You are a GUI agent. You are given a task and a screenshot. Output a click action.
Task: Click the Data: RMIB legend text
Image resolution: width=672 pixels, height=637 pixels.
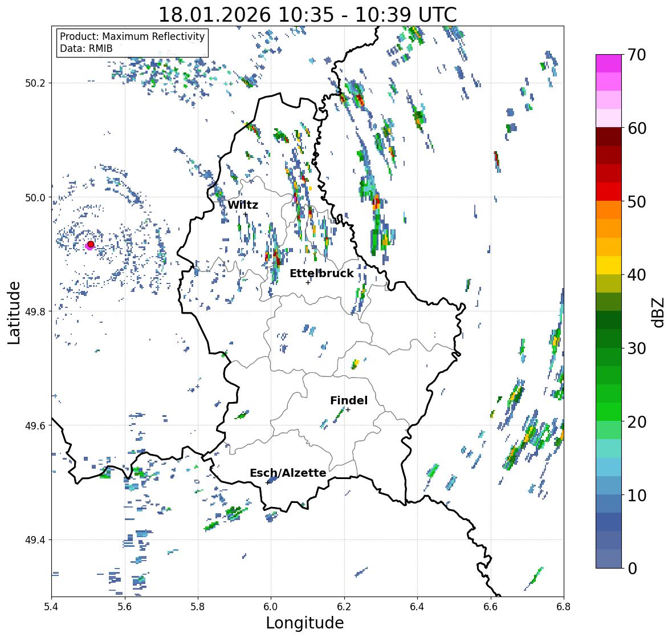(x=86, y=48)
